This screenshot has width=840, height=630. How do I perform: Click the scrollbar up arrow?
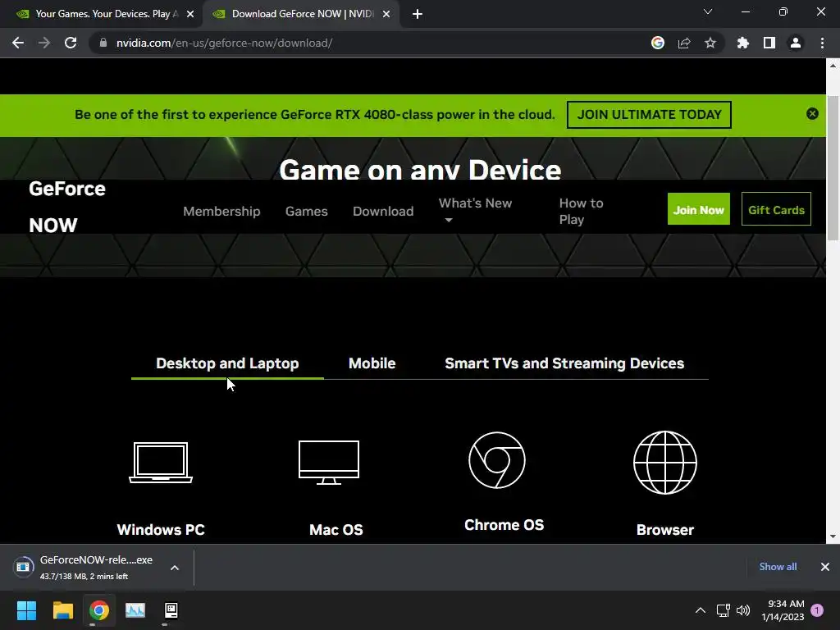833,66
